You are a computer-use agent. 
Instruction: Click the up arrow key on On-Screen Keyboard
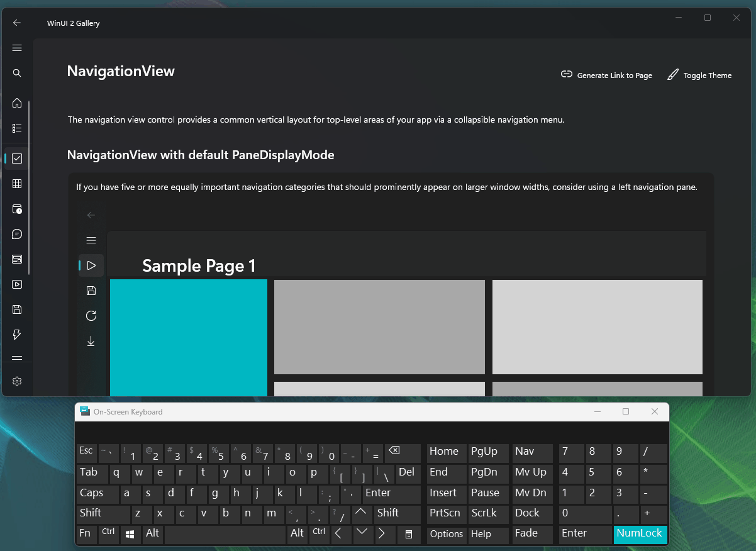362,515
